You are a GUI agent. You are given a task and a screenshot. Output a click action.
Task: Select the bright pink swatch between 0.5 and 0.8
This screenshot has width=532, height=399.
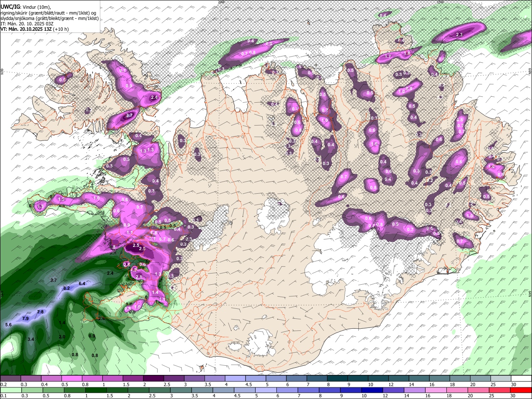coord(71,379)
